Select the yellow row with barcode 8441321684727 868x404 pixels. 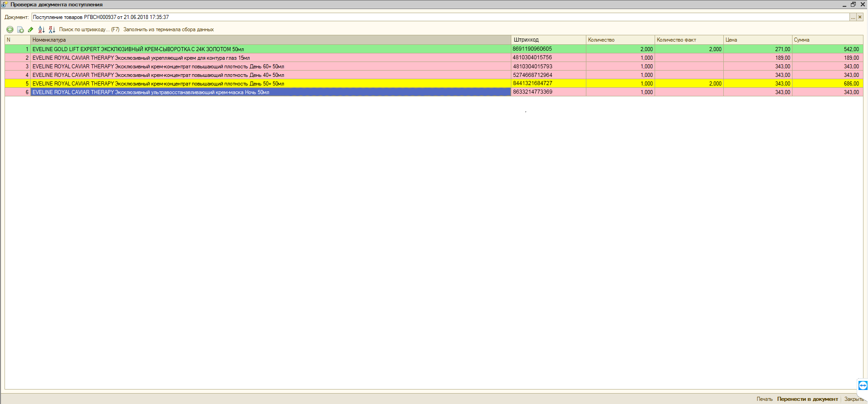pos(270,84)
